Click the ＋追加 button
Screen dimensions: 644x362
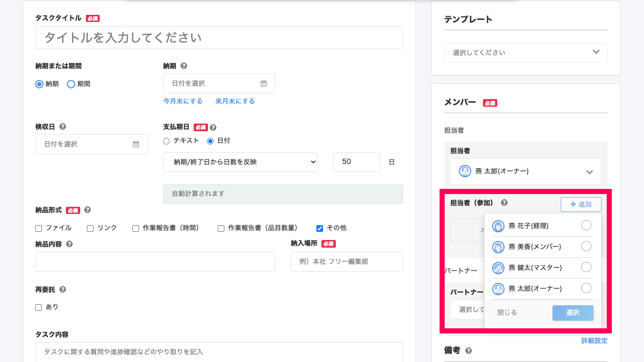coord(581,204)
